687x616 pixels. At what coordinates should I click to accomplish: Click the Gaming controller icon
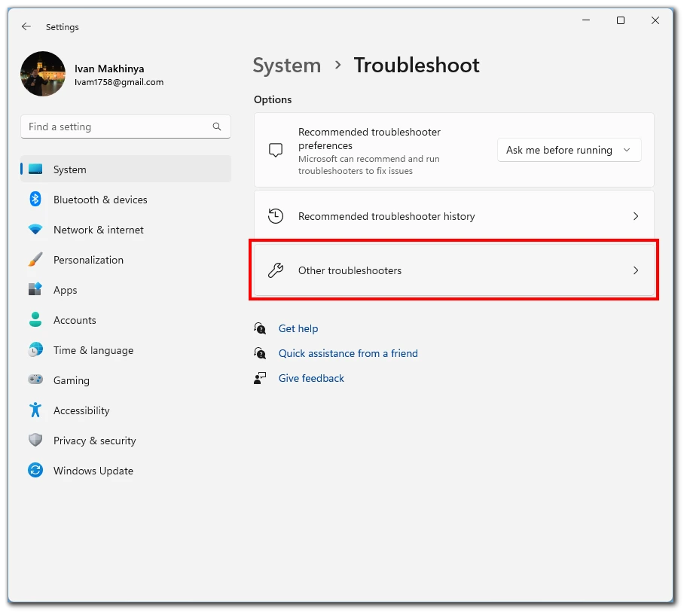tap(35, 380)
